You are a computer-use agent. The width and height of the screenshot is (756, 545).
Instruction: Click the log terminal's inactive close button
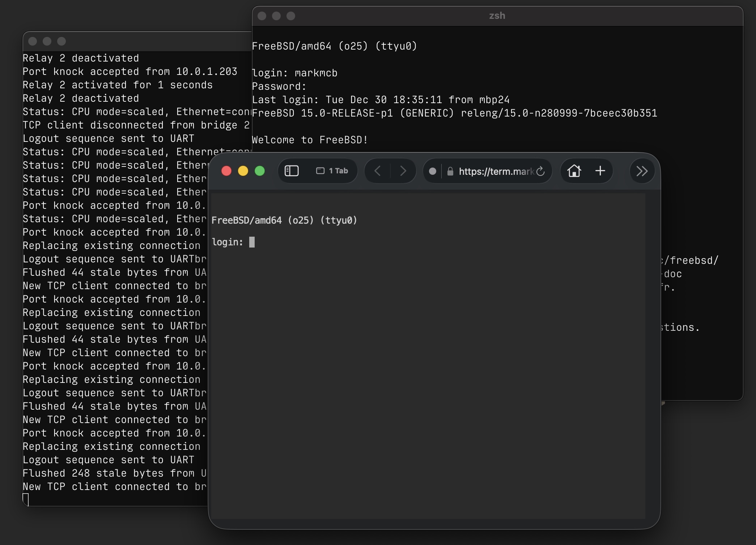point(33,41)
